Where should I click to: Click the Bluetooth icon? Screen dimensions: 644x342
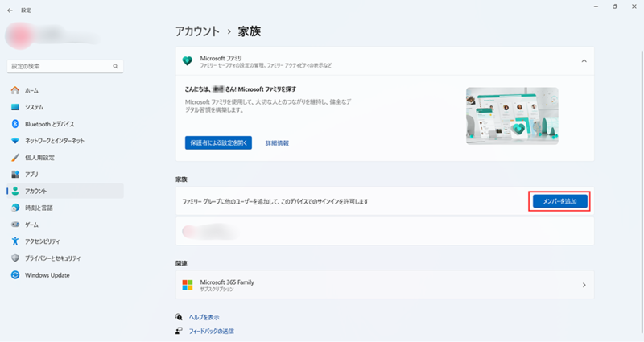pyautogui.click(x=15, y=124)
